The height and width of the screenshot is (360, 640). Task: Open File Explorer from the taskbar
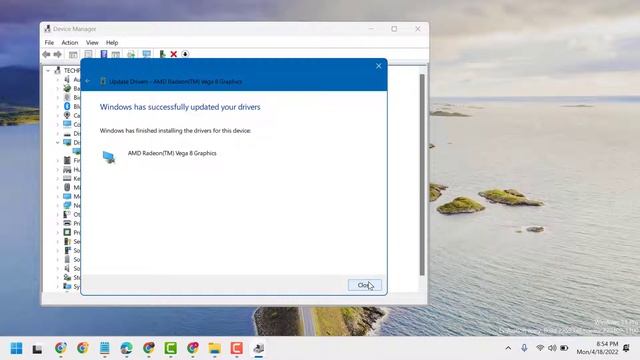214,348
